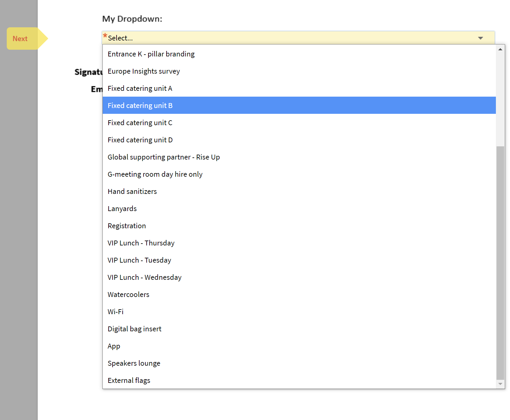Choose Fixed catering unit D

[140, 140]
